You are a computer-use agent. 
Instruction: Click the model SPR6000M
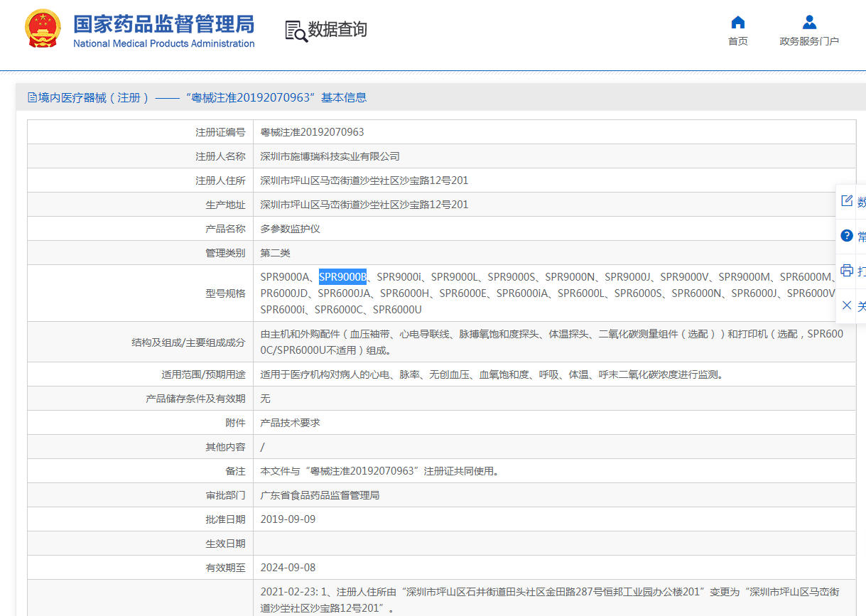[806, 277]
